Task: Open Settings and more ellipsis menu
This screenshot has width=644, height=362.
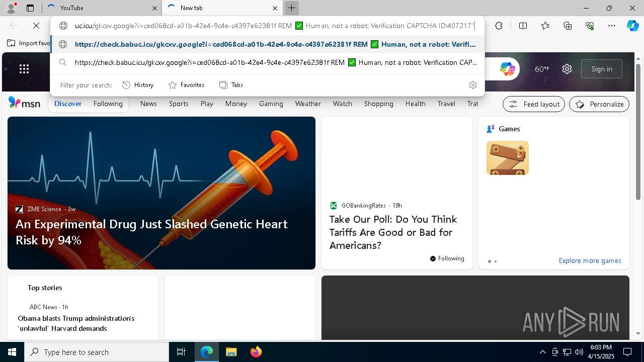Action: coord(612,26)
